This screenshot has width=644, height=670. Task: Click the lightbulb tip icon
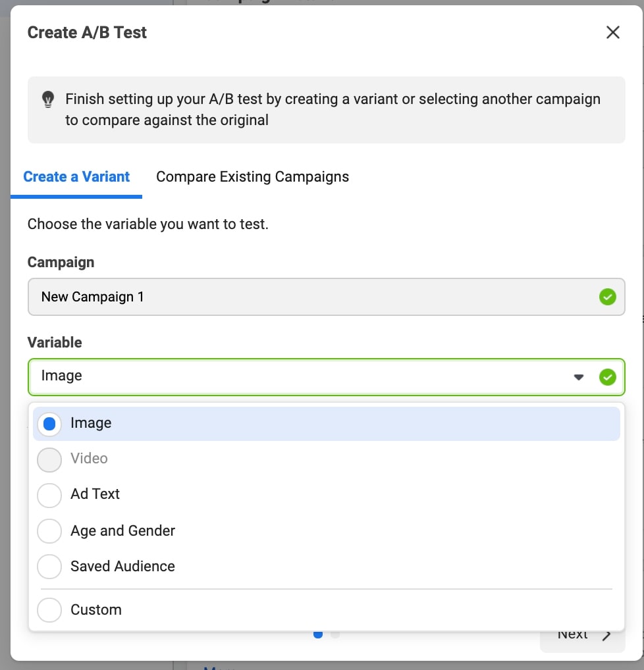(x=48, y=99)
